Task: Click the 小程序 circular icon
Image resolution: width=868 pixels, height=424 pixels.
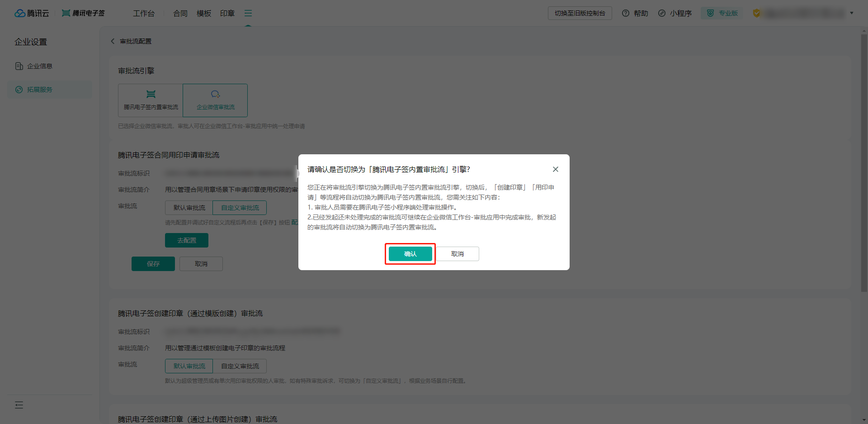Action: [662, 13]
